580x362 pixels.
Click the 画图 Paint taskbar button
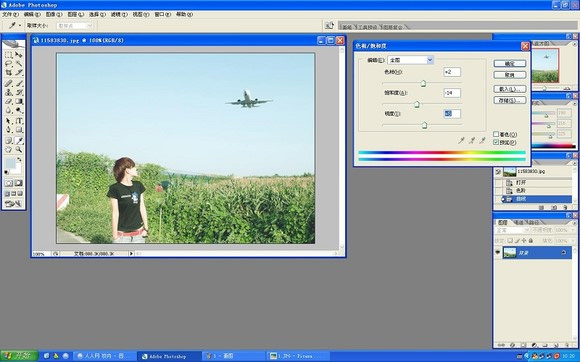coord(235,356)
